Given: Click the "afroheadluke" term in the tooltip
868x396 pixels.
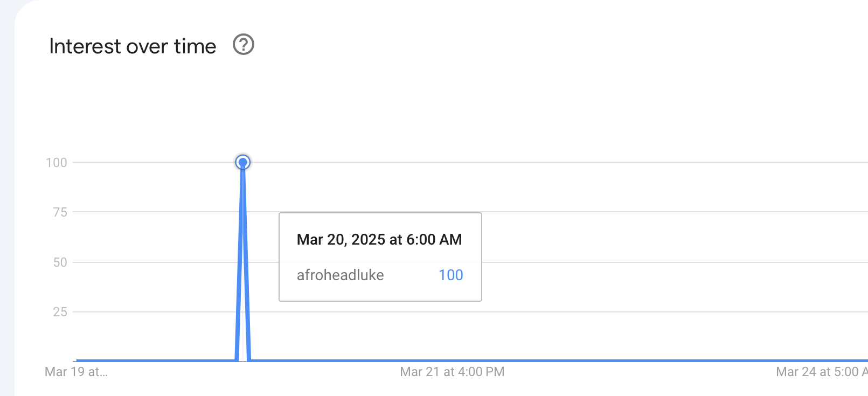Looking at the screenshot, I should coord(340,275).
